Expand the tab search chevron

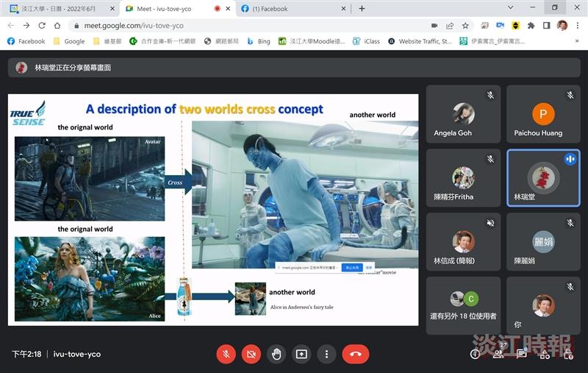click(510, 7)
